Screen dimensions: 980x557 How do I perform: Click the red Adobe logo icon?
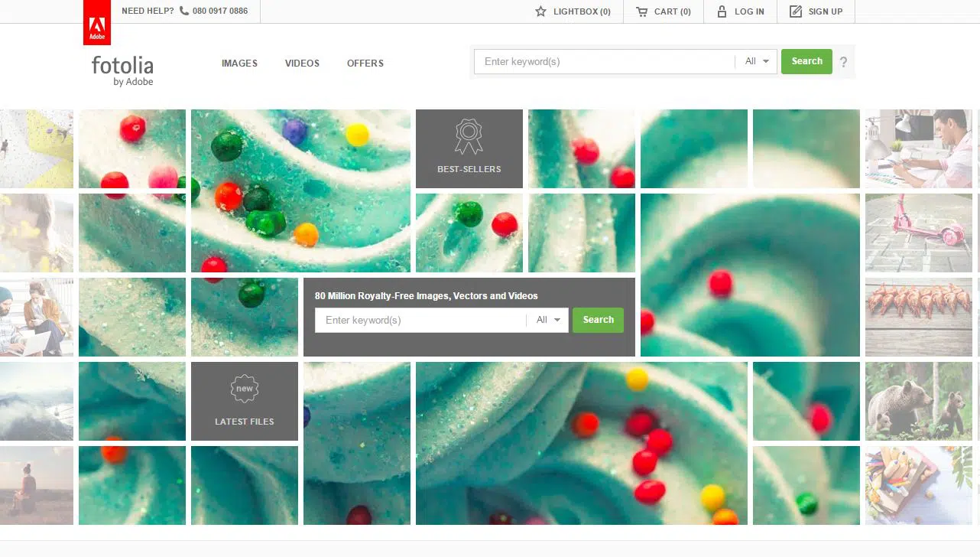pyautogui.click(x=97, y=23)
